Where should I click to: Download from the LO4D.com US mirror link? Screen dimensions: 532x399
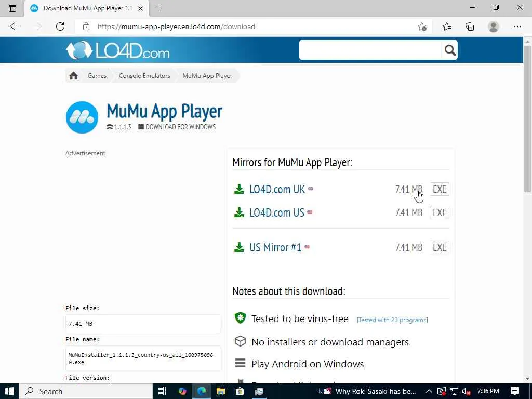click(277, 212)
